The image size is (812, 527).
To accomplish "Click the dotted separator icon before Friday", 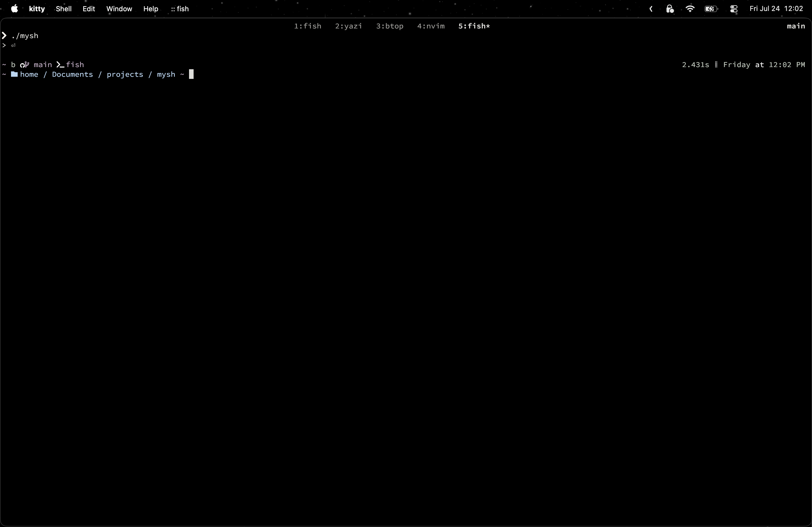I will pyautogui.click(x=716, y=65).
